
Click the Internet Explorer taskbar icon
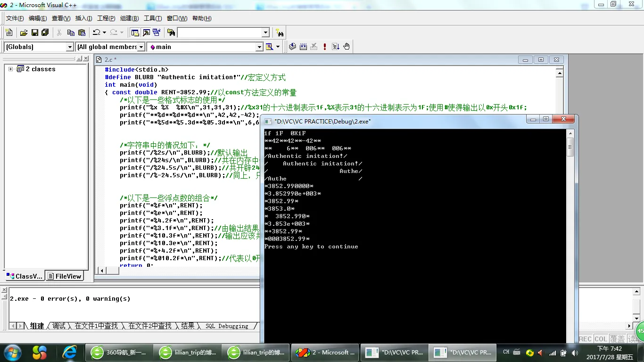tap(69, 352)
